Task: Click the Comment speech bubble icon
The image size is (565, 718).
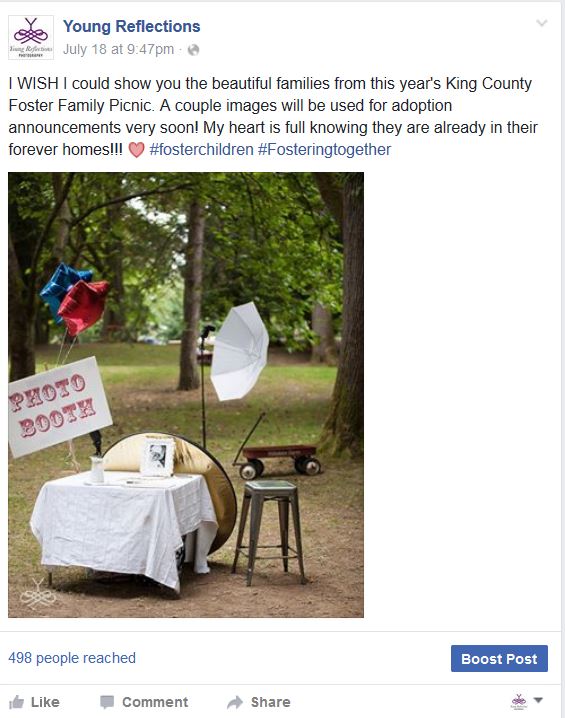Action: pos(107,702)
